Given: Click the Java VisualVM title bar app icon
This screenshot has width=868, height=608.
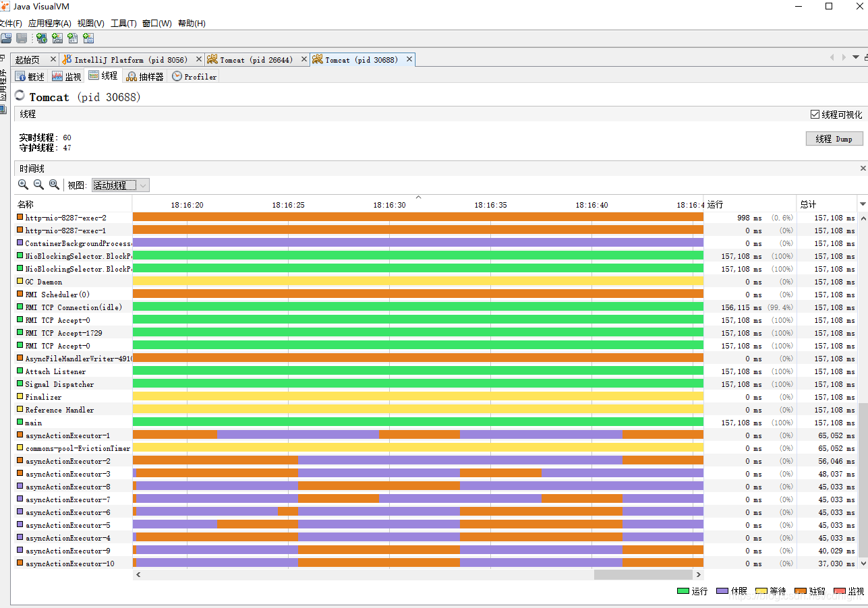Looking at the screenshot, I should pyautogui.click(x=5, y=6).
